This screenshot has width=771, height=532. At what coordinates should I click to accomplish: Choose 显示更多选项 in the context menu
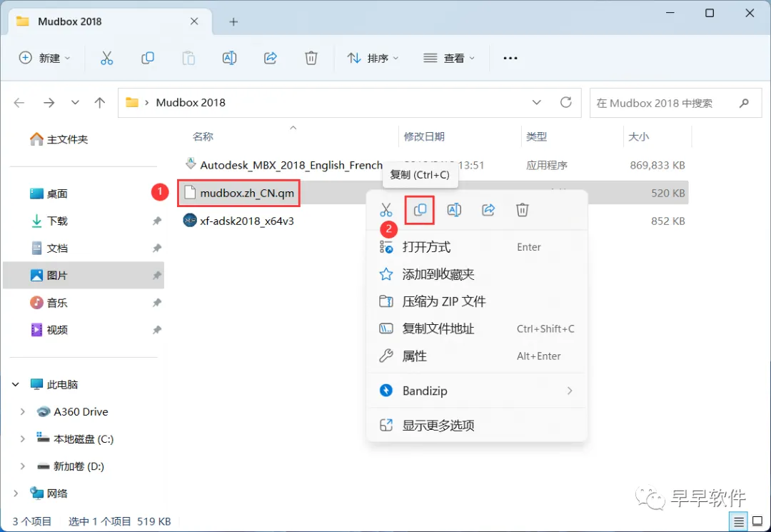tap(477, 426)
